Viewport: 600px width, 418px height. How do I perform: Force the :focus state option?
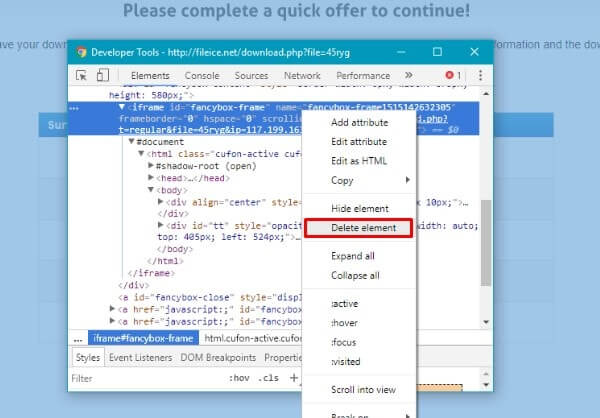(x=359, y=342)
